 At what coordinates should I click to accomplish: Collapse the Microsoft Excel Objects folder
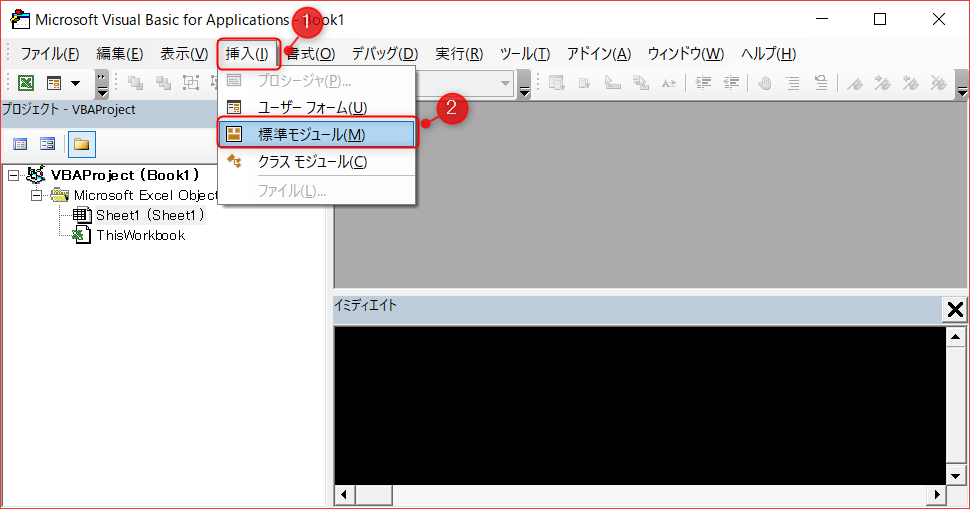coord(36,195)
